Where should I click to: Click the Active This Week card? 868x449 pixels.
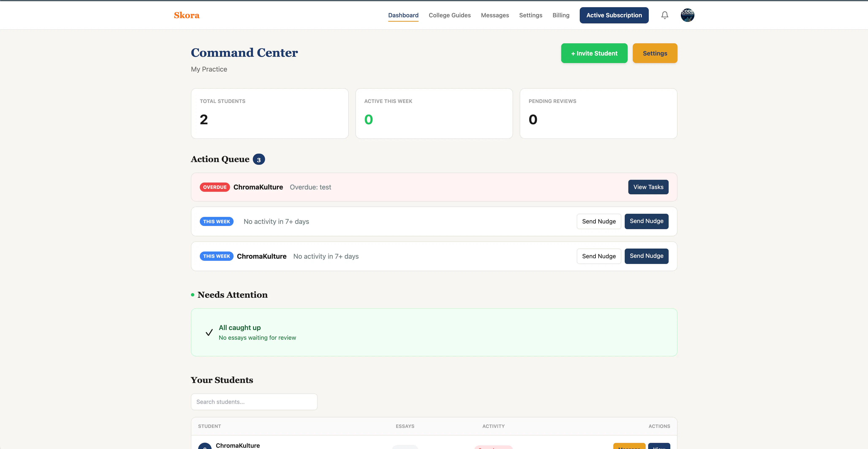pos(434,114)
